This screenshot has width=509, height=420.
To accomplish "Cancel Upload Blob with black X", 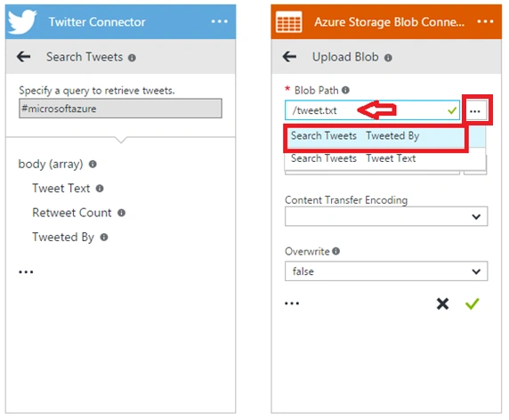I will click(x=442, y=303).
